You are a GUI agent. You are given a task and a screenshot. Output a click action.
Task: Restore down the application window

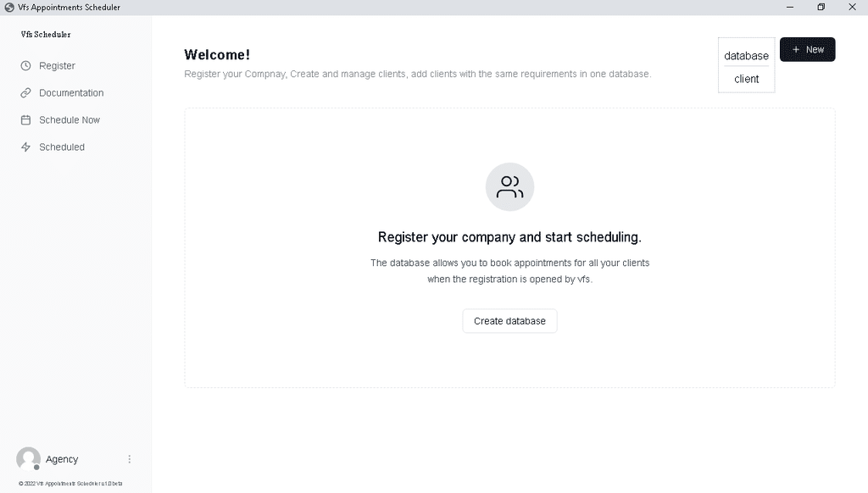point(821,7)
